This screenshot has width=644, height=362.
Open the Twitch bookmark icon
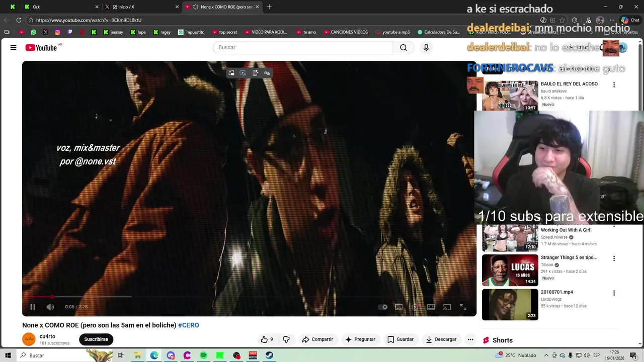(x=69, y=32)
